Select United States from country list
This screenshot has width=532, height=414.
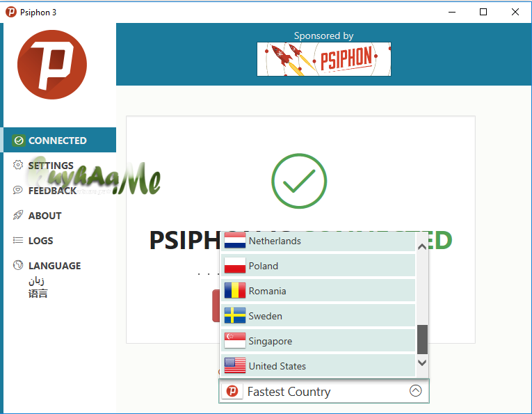point(318,366)
